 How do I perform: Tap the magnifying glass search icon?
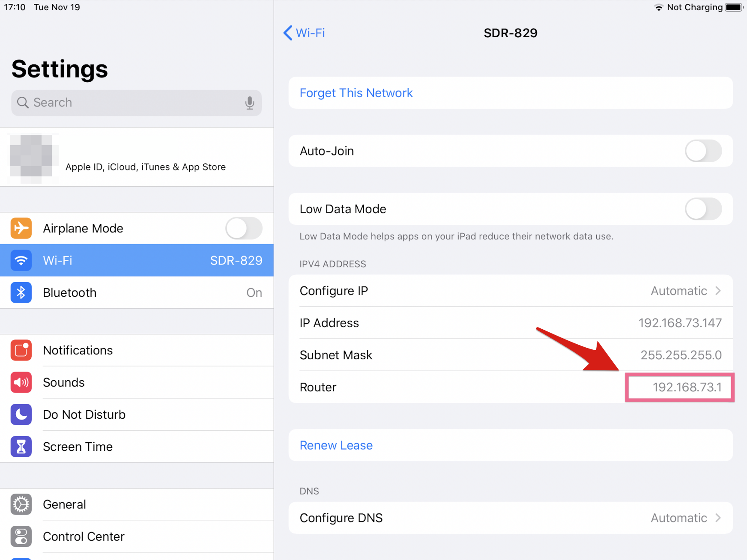pos(23,103)
